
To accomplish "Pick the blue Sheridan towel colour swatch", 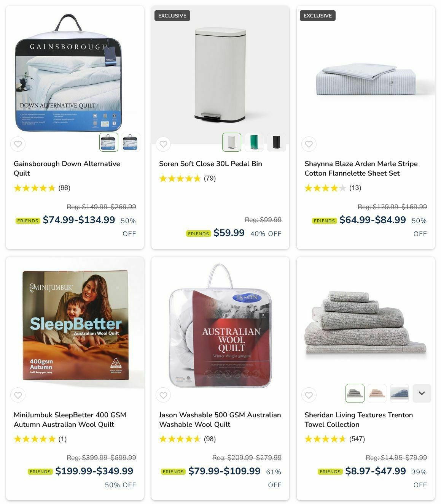I will click(400, 393).
